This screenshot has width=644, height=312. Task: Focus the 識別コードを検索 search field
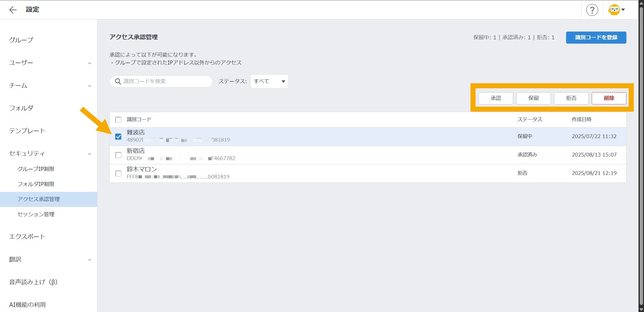click(x=164, y=81)
